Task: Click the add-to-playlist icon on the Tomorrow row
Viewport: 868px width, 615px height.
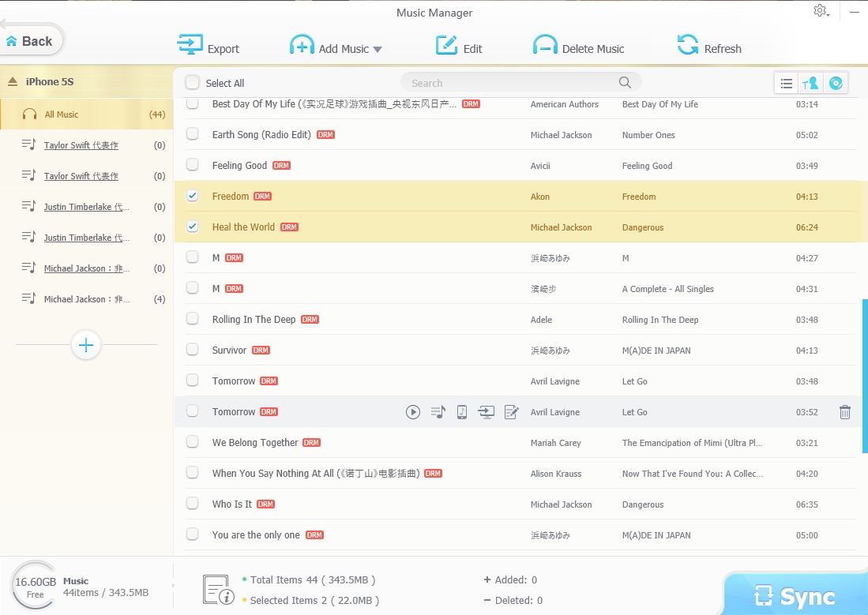Action: pyautogui.click(x=438, y=411)
